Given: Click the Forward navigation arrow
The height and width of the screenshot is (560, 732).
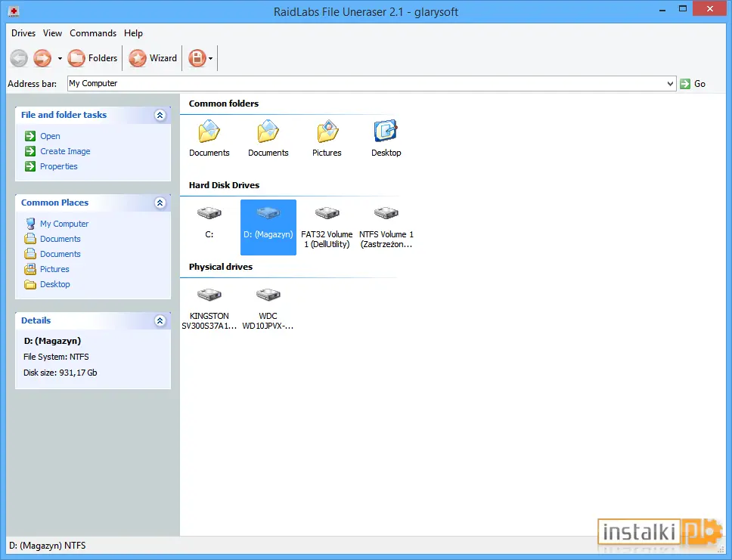Looking at the screenshot, I should click(x=42, y=58).
